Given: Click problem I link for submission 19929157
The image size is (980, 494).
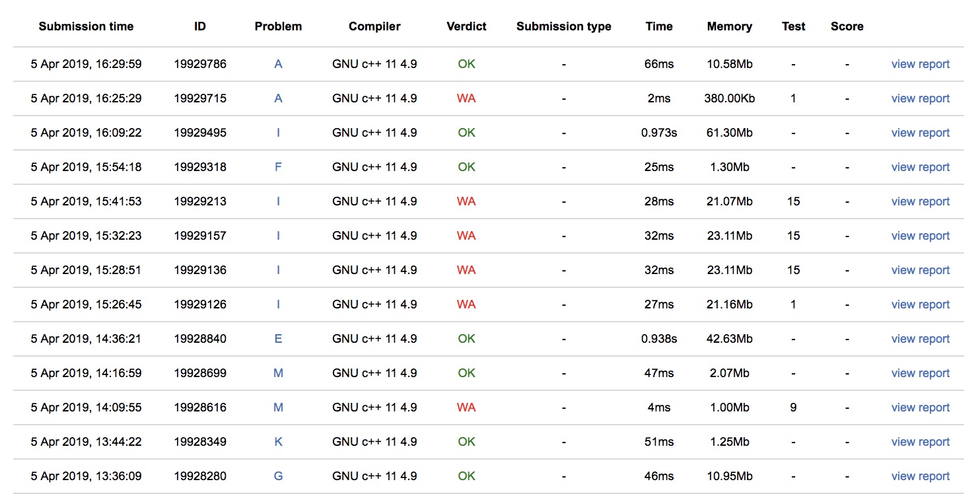Looking at the screenshot, I should coord(278,236).
